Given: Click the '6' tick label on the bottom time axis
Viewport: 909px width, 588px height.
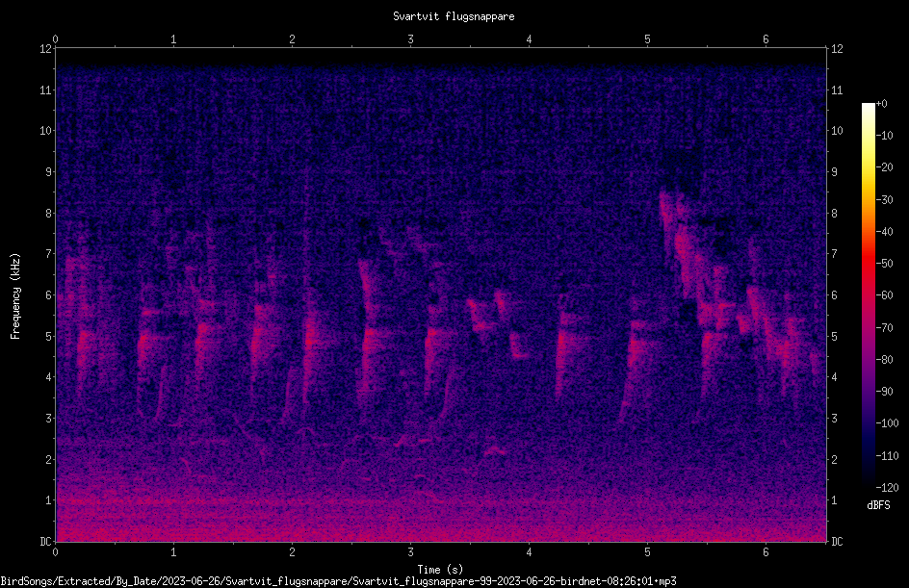Looking at the screenshot, I should tap(766, 552).
